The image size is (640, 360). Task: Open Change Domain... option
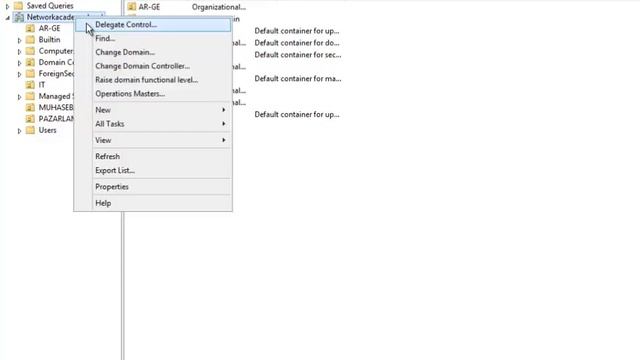(x=153, y=52)
